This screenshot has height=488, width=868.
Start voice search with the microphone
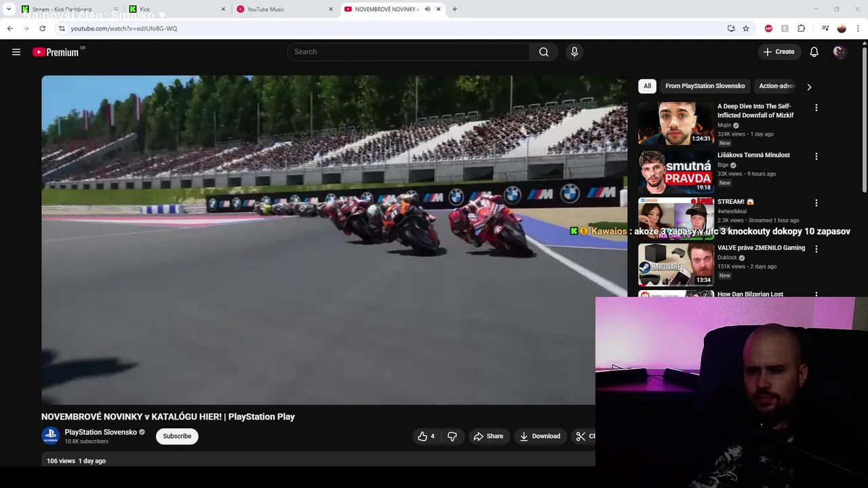pos(574,52)
